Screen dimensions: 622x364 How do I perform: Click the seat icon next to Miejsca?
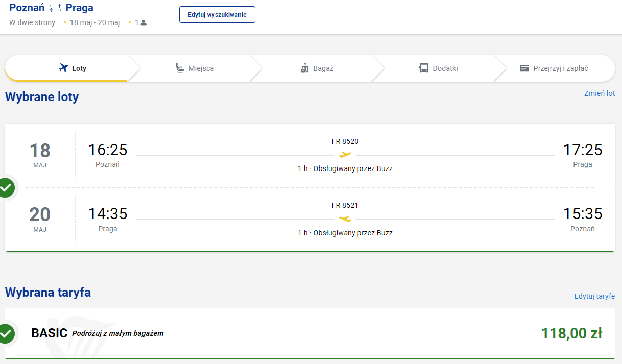coord(179,68)
